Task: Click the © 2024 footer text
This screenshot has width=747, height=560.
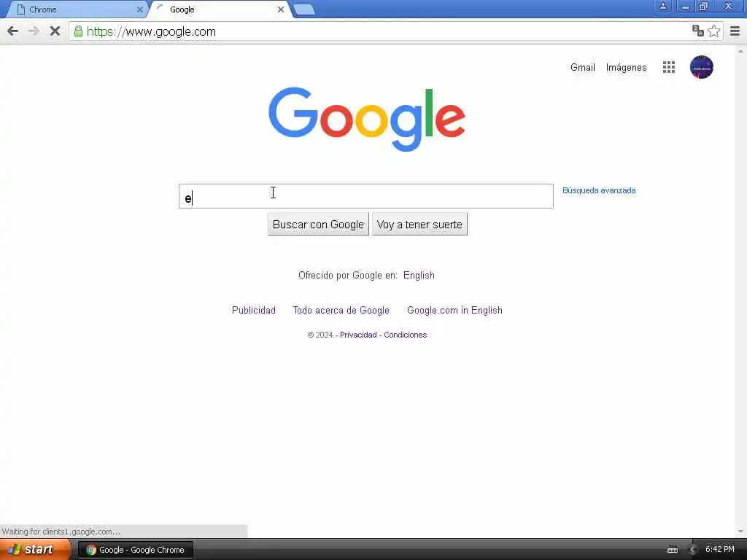Action: [x=320, y=335]
